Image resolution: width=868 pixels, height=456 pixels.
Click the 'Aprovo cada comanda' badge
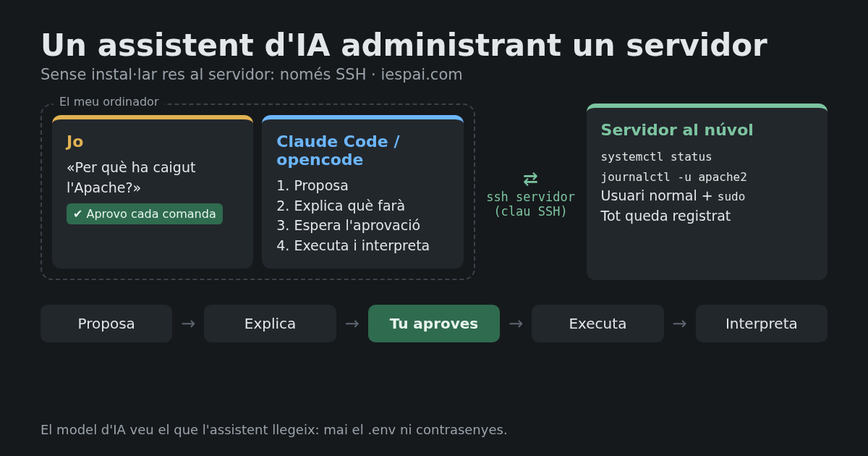[x=145, y=214]
